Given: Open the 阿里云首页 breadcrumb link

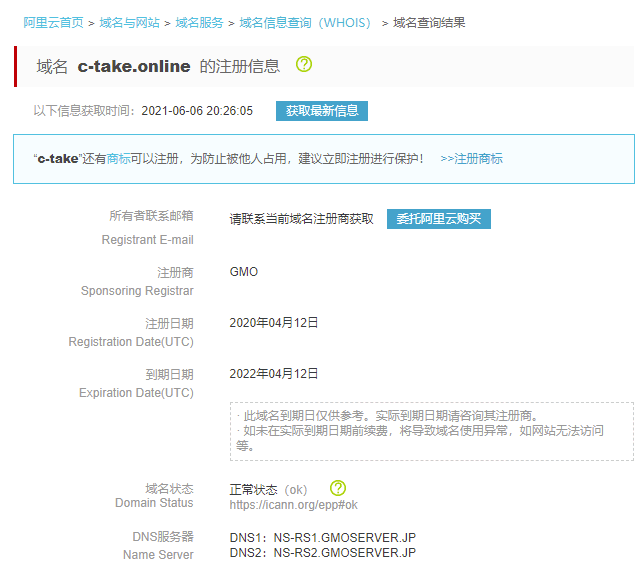Looking at the screenshot, I should coord(53,22).
